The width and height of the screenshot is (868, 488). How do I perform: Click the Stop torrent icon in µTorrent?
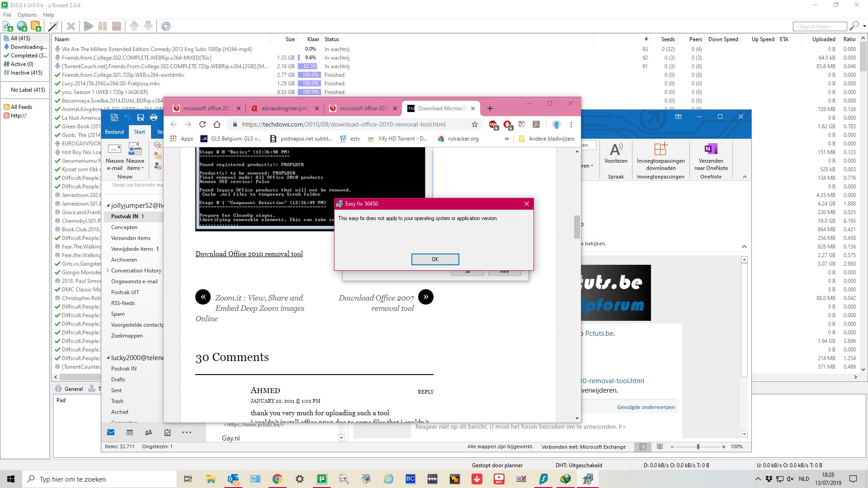click(117, 26)
